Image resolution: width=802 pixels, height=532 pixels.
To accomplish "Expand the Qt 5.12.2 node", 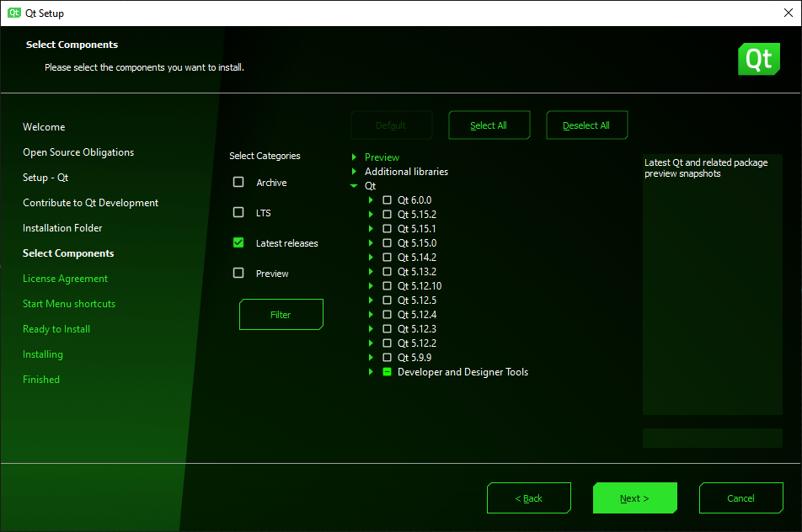I will (x=371, y=343).
